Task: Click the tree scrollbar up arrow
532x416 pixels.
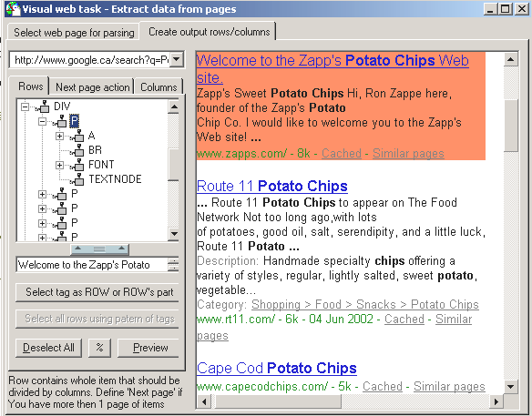Action: 174,107
